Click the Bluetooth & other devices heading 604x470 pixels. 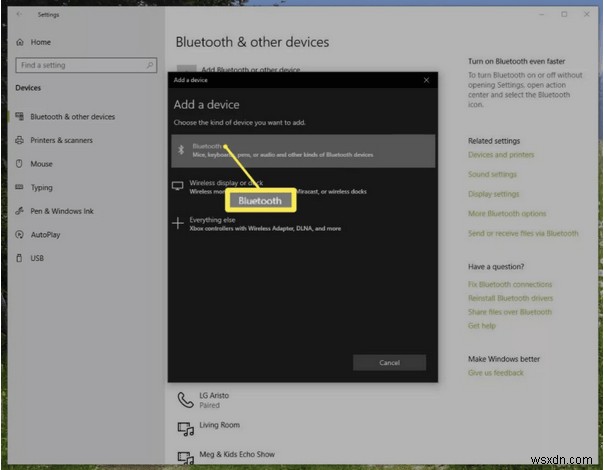(252, 42)
